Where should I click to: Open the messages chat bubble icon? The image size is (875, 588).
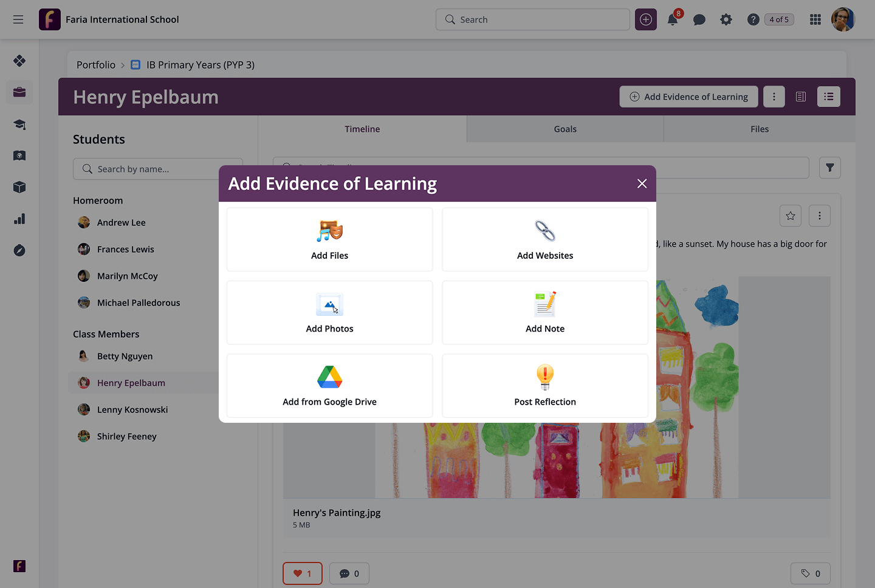pyautogui.click(x=699, y=19)
